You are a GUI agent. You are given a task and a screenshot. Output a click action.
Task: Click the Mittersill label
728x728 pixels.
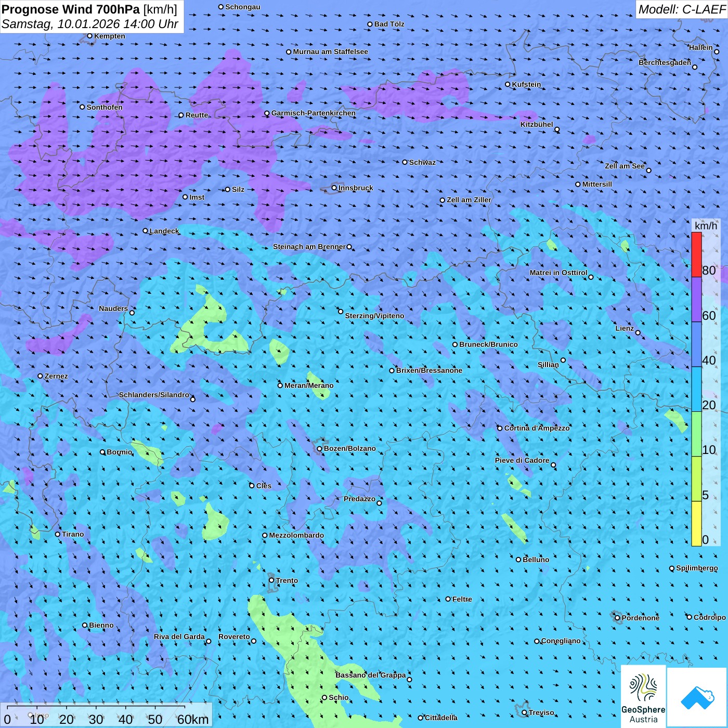coord(597,184)
